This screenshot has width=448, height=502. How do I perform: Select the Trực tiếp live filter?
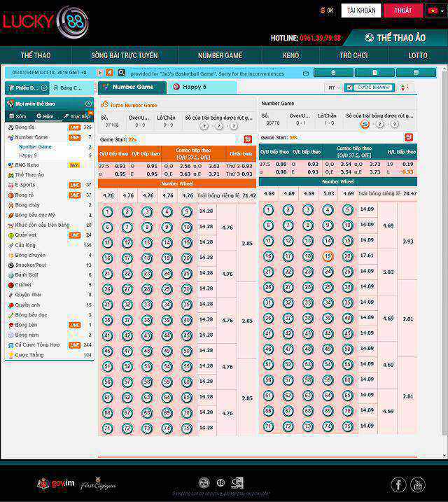pos(78,116)
